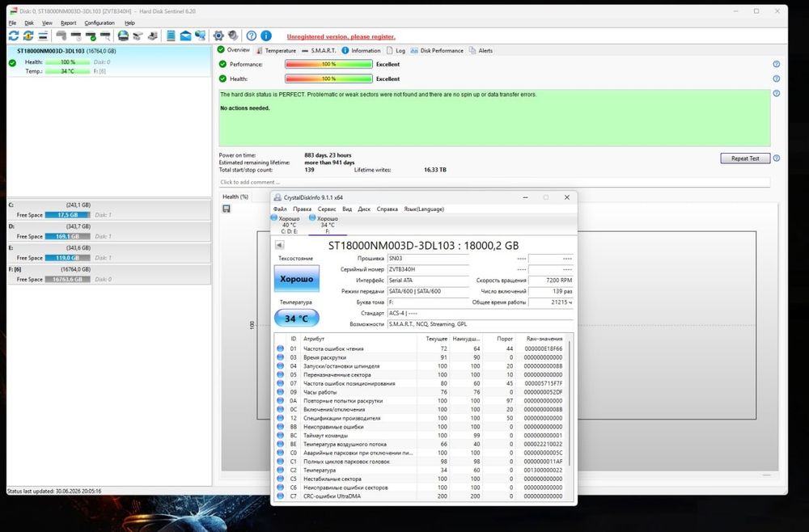Click the globe over disk toolbar icon
This screenshot has width=809, height=532.
coord(123,36)
